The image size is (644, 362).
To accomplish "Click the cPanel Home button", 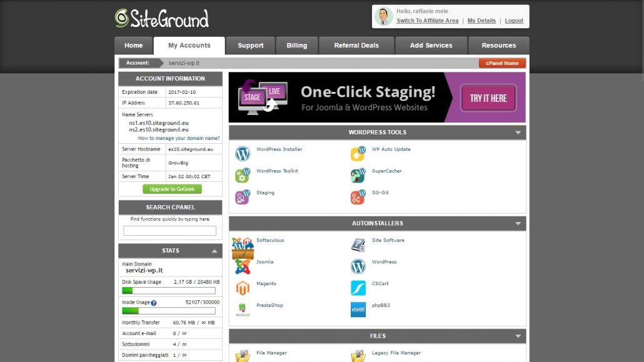I will pyautogui.click(x=502, y=63).
